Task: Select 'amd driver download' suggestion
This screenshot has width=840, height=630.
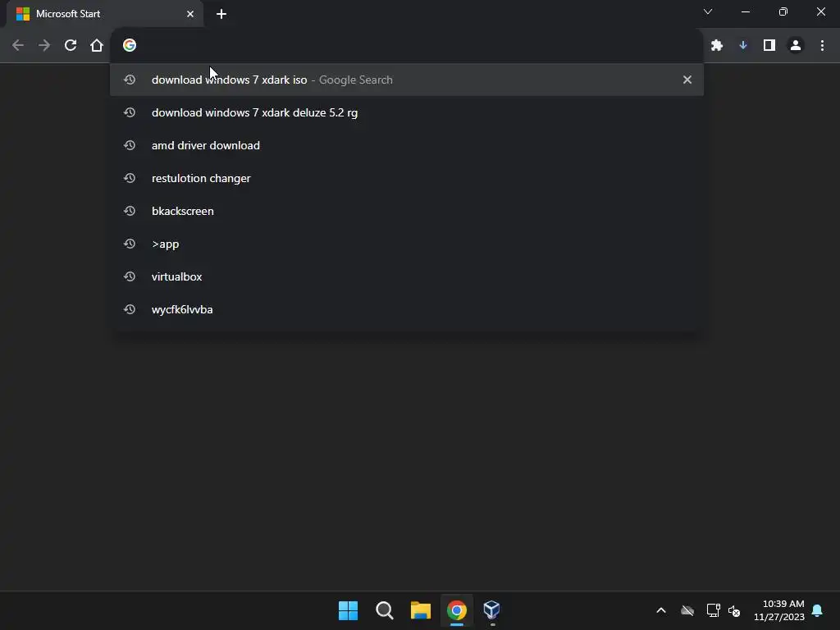Action: point(407,145)
